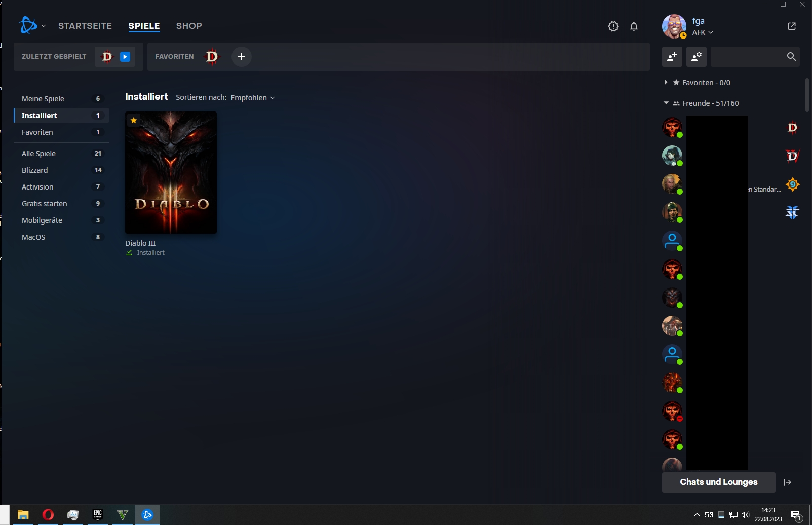Filter games by Activision
The width and height of the screenshot is (812, 525).
click(x=61, y=187)
